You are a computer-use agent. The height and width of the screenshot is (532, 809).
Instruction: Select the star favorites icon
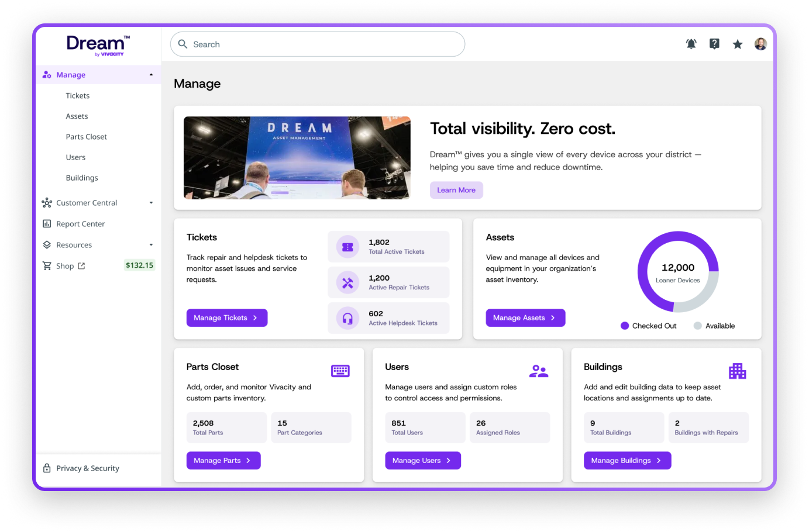pyautogui.click(x=737, y=44)
